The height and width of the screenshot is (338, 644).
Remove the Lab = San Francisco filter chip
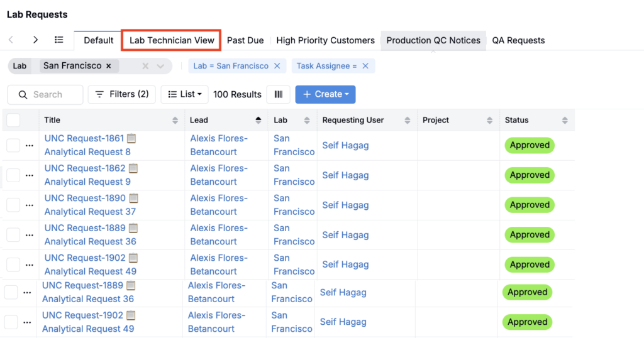(x=277, y=66)
